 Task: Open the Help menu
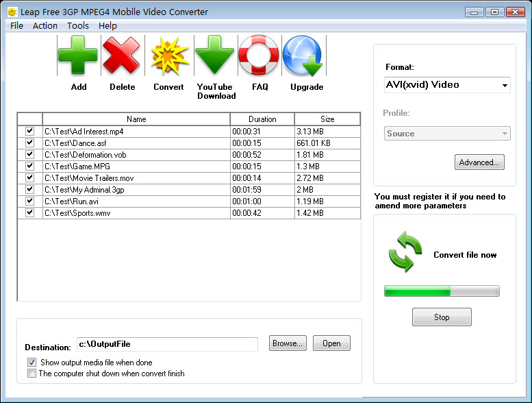point(107,26)
